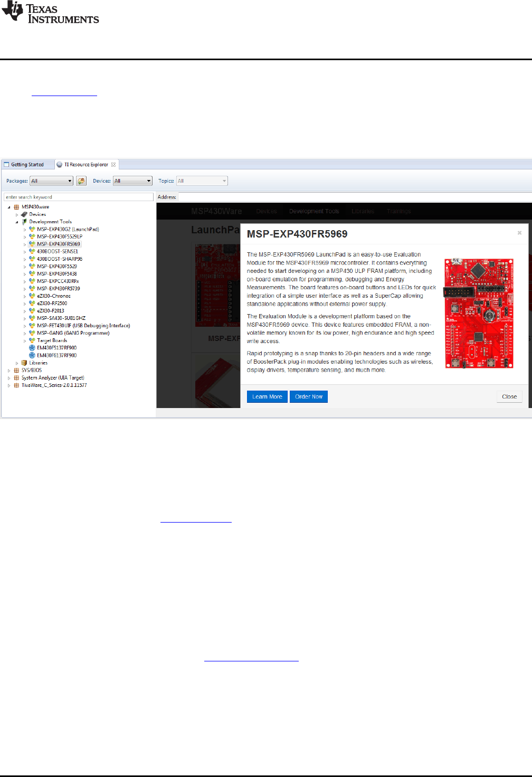This screenshot has height=777, width=532.
Task: Click the Close button in the dialog
Action: point(509,396)
